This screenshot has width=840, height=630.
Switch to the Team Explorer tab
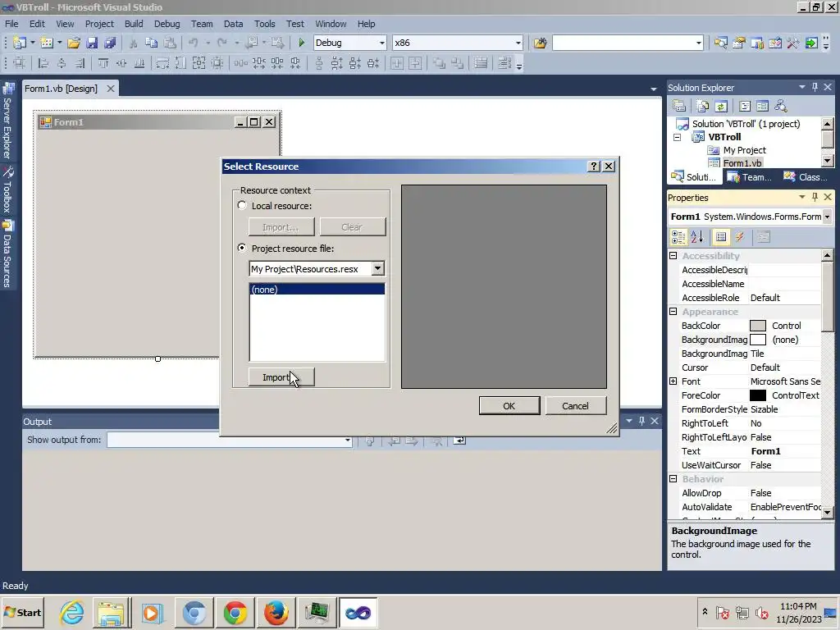click(x=749, y=177)
